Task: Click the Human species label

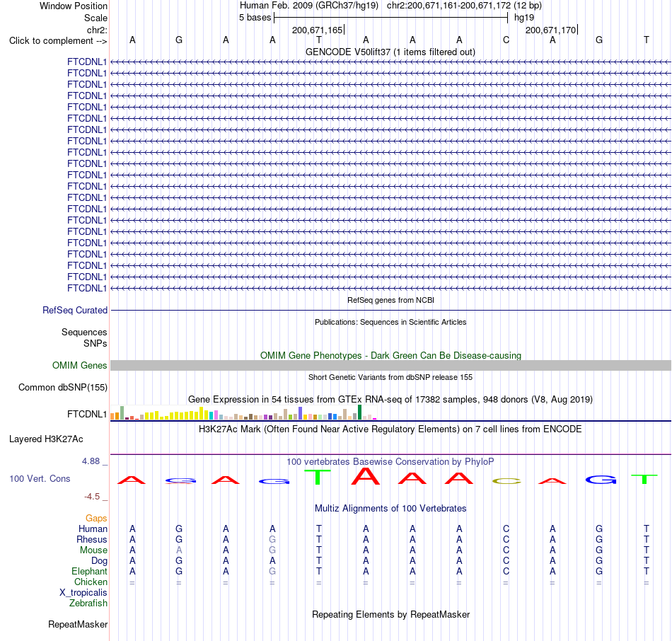Action: [x=93, y=529]
